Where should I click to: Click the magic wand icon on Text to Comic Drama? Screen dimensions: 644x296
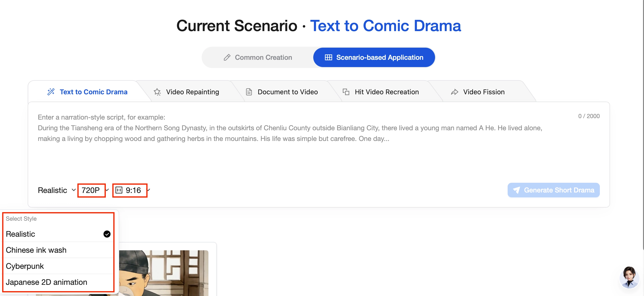[51, 92]
